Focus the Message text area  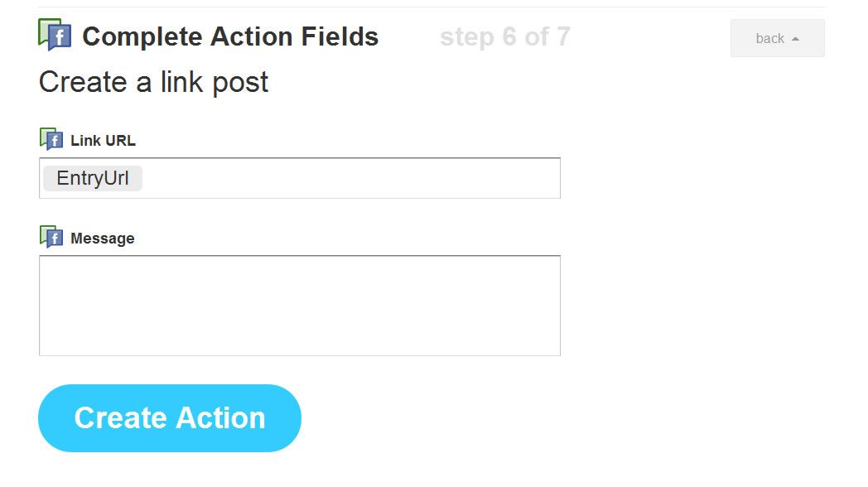300,306
